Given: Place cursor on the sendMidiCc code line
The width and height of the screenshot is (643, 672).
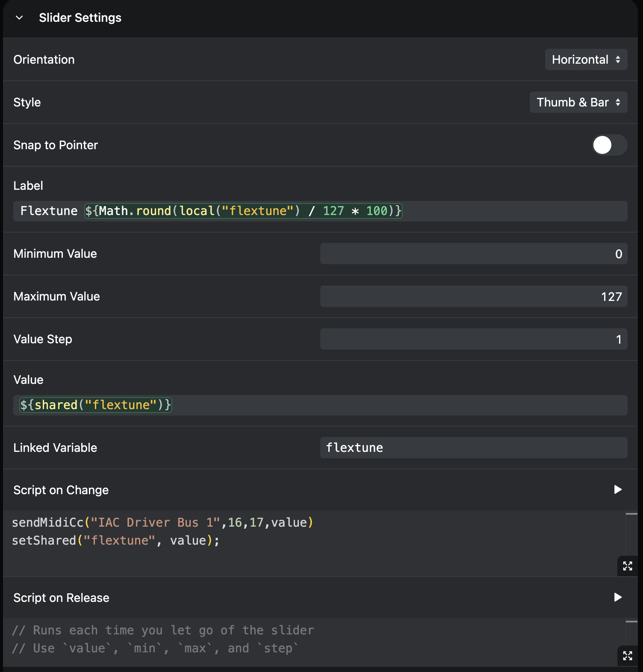Looking at the screenshot, I should click(x=162, y=522).
